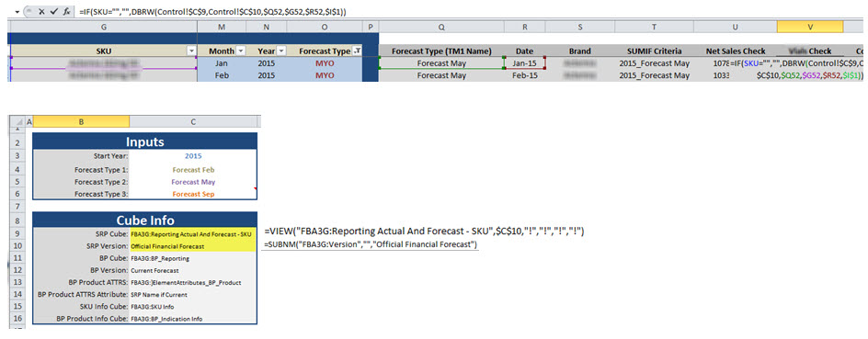Click the Inputs section header
868x339 pixels.
coord(145,141)
